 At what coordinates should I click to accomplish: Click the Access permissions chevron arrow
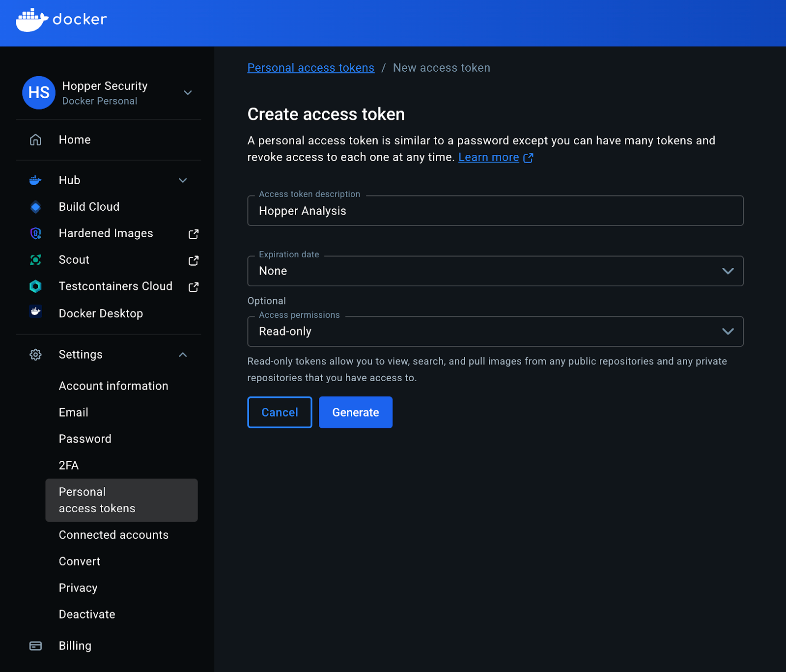728,332
